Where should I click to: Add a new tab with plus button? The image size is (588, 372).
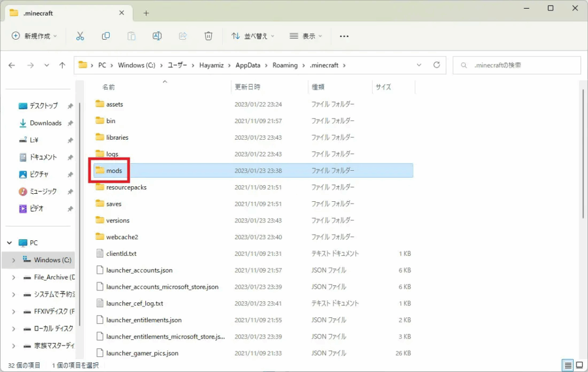[146, 13]
